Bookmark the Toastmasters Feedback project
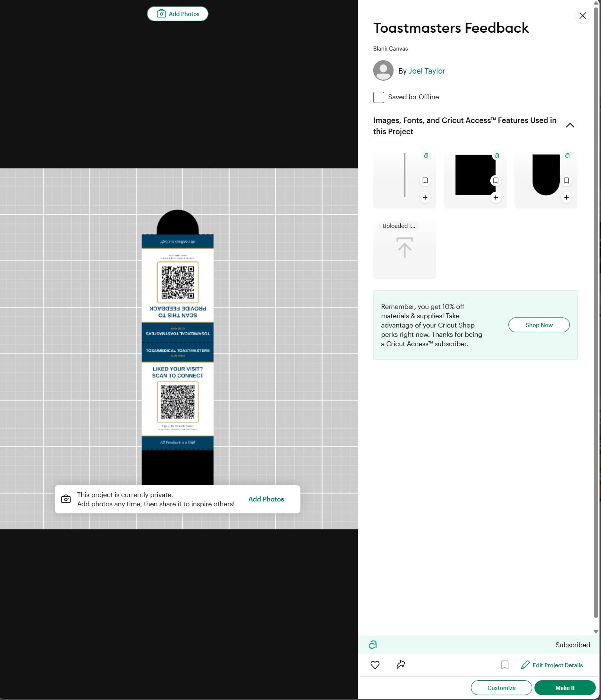The height and width of the screenshot is (700, 601). click(x=504, y=665)
